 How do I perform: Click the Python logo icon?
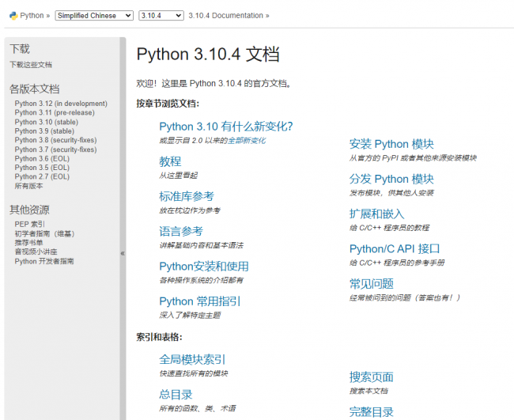click(13, 16)
